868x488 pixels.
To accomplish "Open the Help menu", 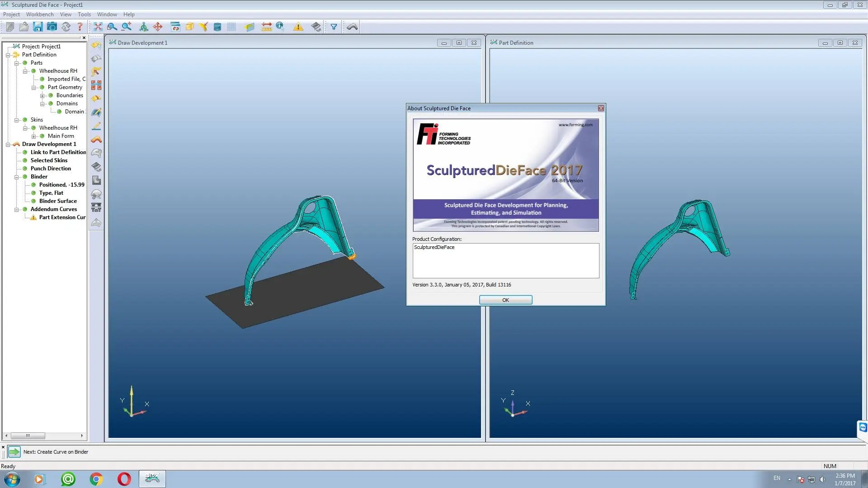I will point(129,14).
